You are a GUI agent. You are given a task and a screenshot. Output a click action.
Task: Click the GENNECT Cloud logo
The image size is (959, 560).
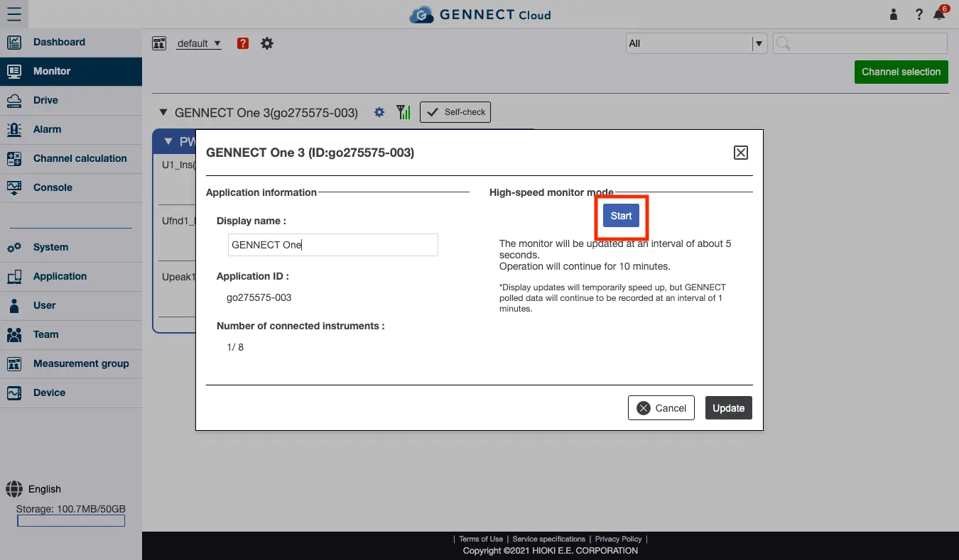pyautogui.click(x=480, y=14)
